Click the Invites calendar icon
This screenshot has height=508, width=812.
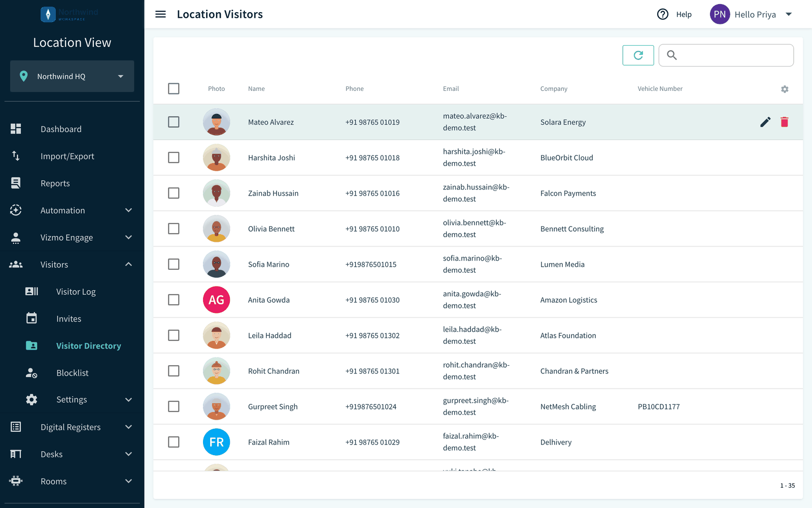(x=31, y=318)
